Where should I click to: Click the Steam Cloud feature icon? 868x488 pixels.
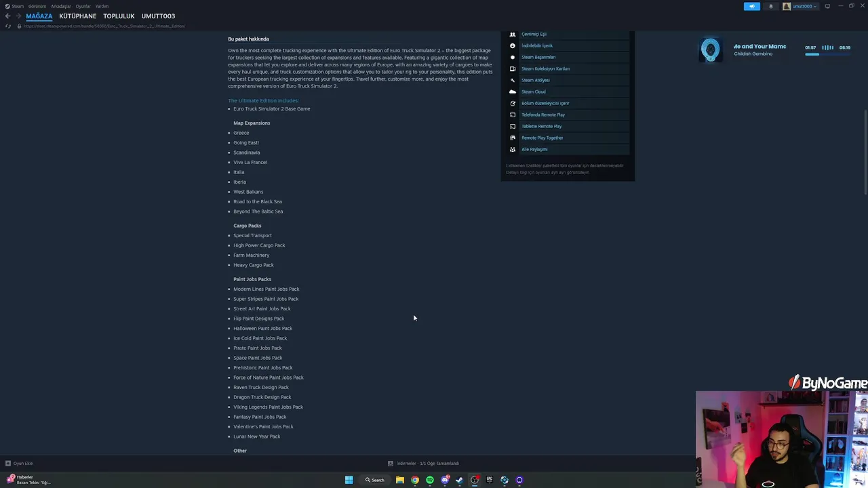pyautogui.click(x=513, y=91)
